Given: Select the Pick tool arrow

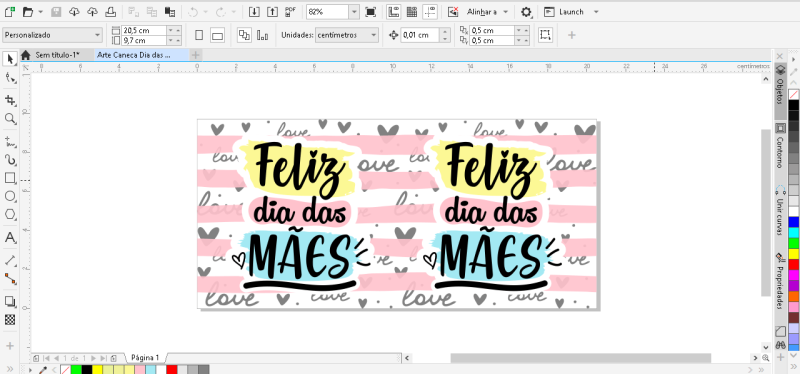Looking at the screenshot, I should [x=10, y=59].
